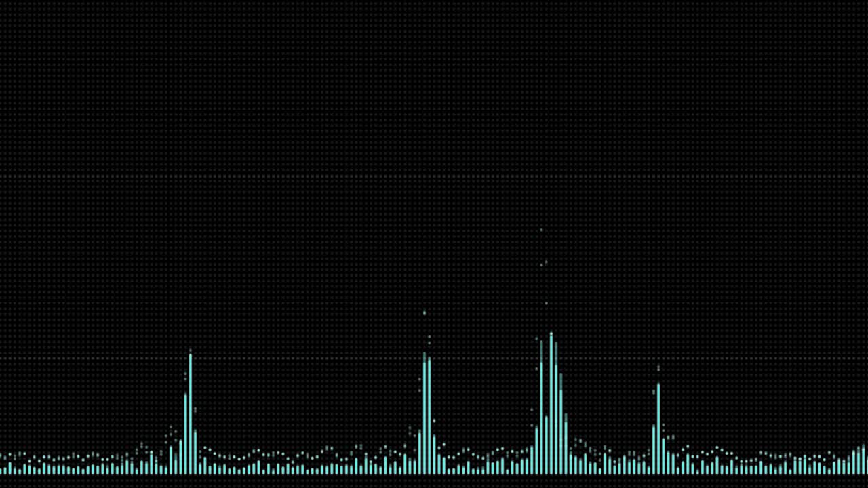
Task: Click the short bar immediately right of first peak
Action: coord(195,451)
